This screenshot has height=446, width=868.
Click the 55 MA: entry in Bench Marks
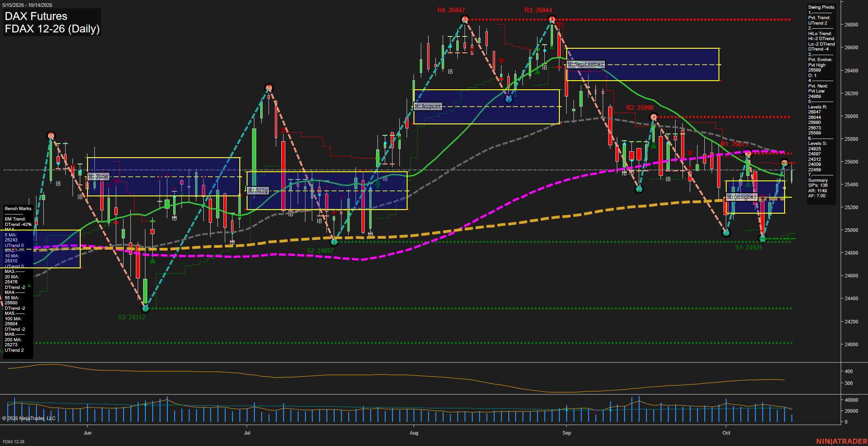(11, 298)
